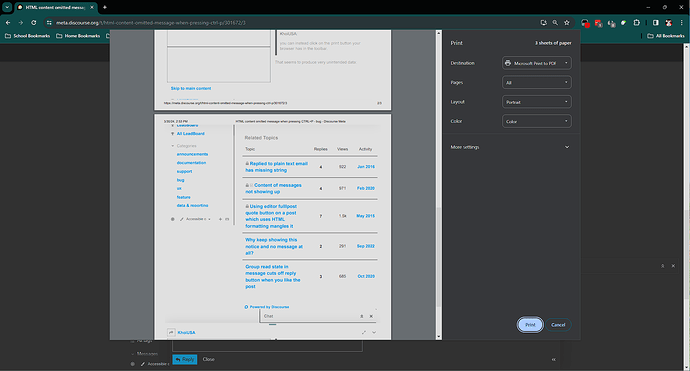Click 3 sheets of paper label

tap(553, 43)
